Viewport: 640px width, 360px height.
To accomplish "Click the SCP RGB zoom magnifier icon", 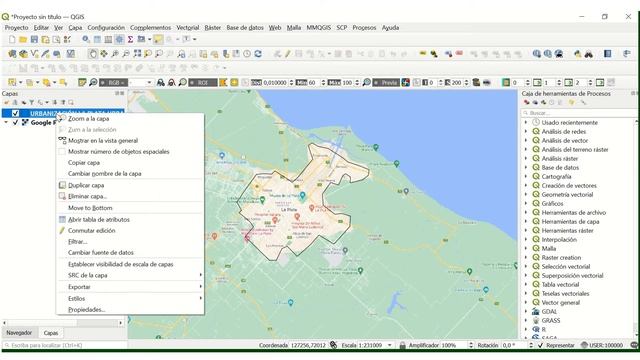I will coord(93,82).
